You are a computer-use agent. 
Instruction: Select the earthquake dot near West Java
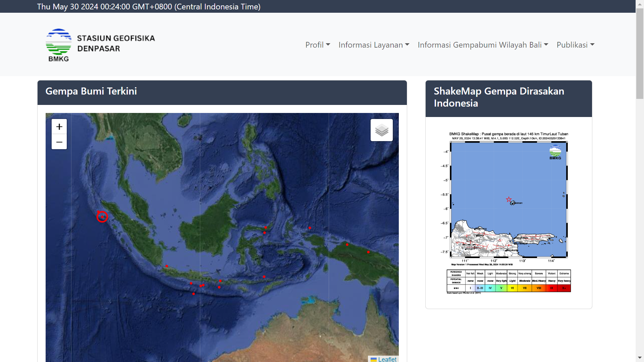click(x=167, y=266)
